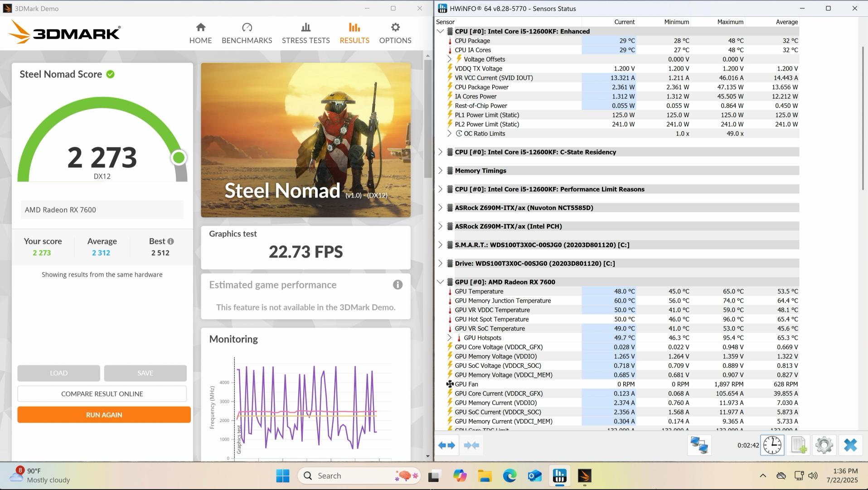
Task: Click the taskbar Search box
Action: [x=359, y=476]
